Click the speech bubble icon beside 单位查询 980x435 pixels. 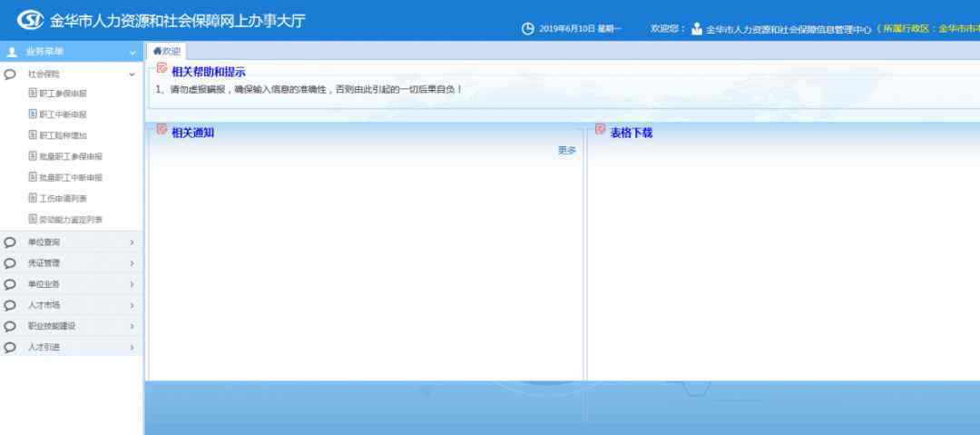click(10, 242)
